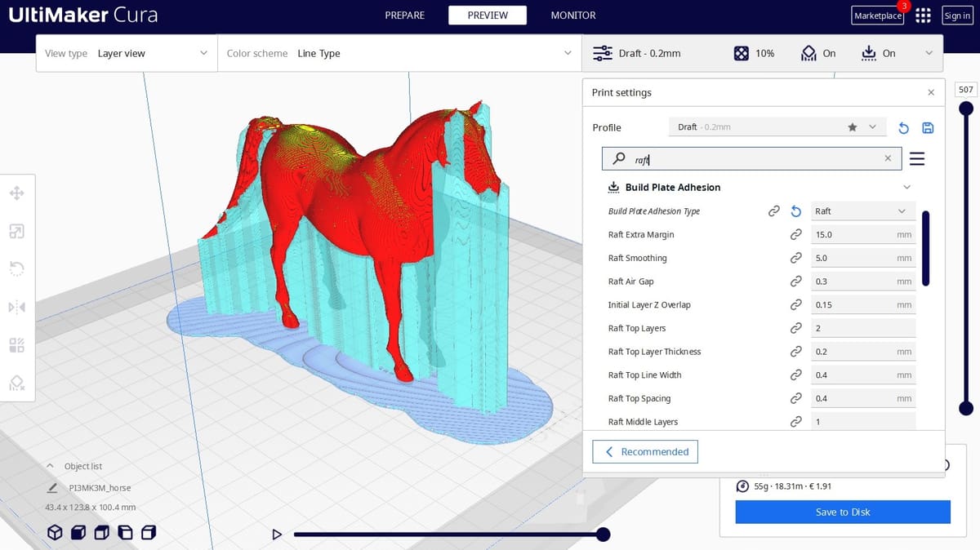This screenshot has width=980, height=550.
Task: Switch to the PREPARE stage
Action: pyautogui.click(x=404, y=16)
